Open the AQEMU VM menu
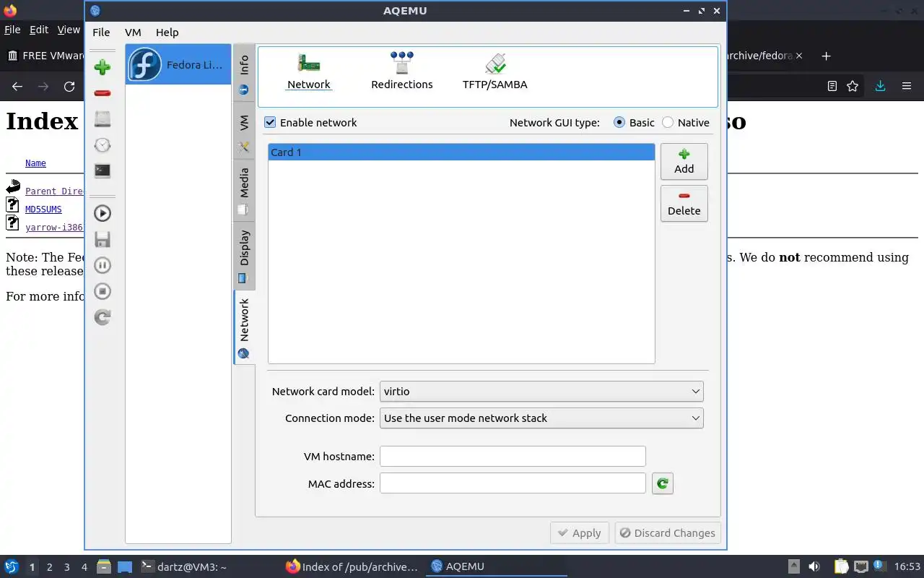The width and height of the screenshot is (924, 578). (133, 33)
